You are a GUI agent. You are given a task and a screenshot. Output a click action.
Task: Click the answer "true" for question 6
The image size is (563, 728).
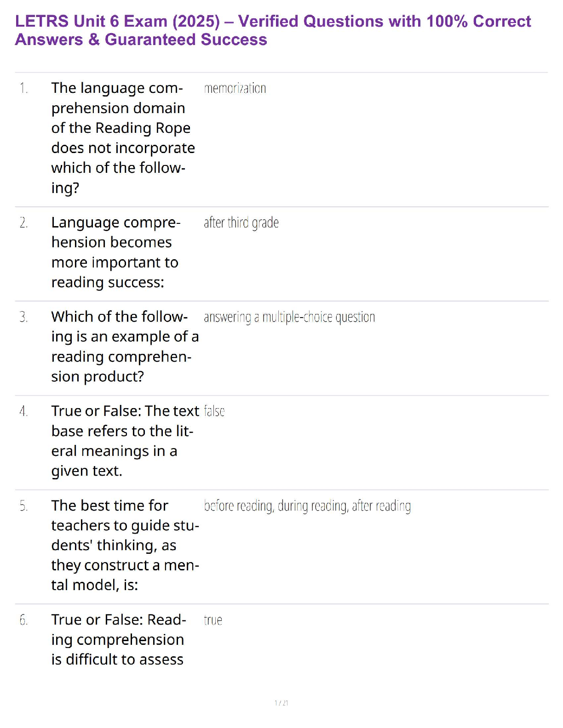click(x=213, y=620)
